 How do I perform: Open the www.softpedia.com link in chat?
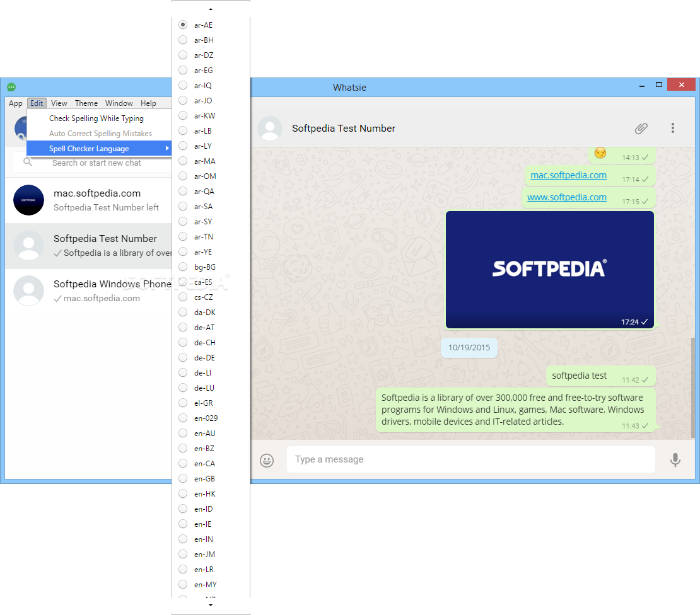pos(566,197)
